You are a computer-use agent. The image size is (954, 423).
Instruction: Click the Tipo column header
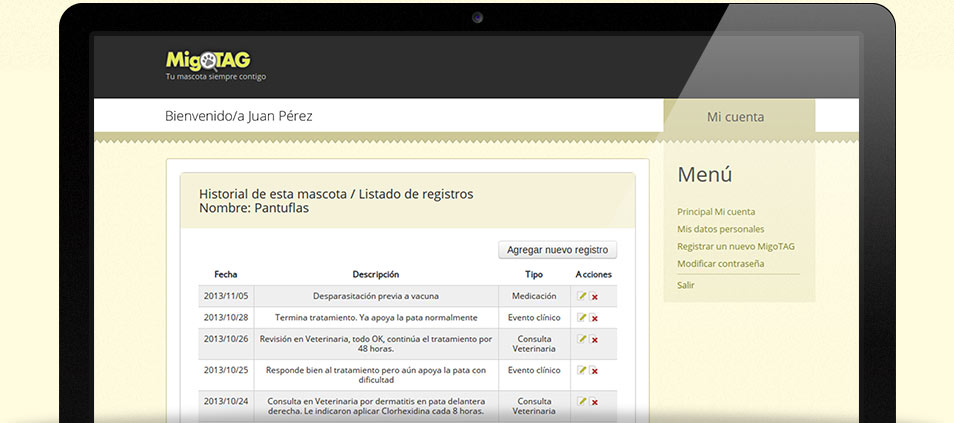click(534, 274)
